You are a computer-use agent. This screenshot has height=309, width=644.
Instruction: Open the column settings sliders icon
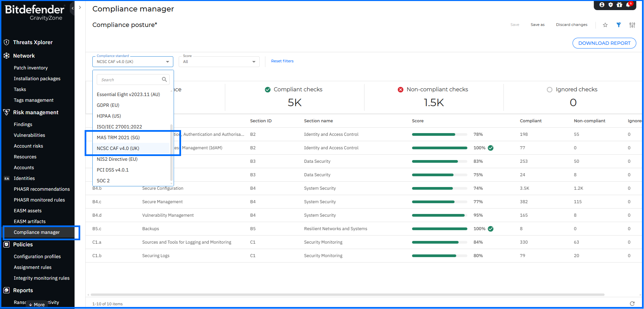(x=632, y=25)
